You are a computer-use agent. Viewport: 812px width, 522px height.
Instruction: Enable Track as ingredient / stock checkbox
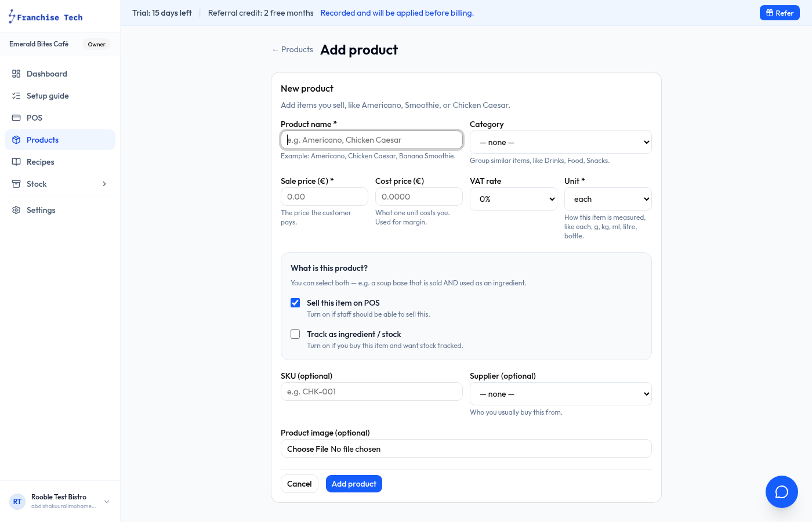[295, 334]
